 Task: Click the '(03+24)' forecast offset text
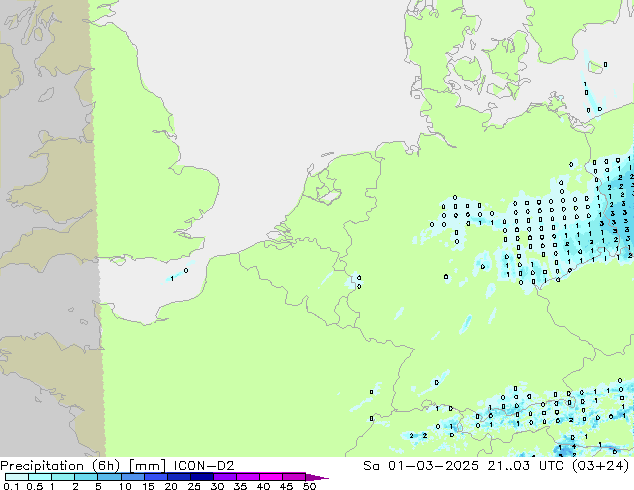click(x=601, y=466)
